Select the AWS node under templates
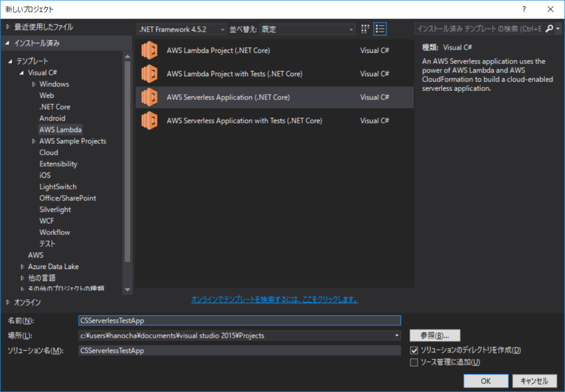565x392 pixels. pyautogui.click(x=36, y=255)
